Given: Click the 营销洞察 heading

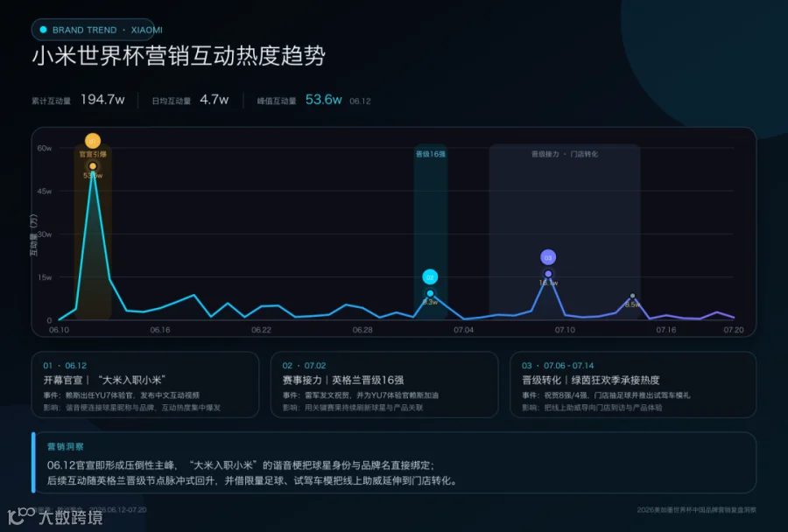Looking at the screenshot, I should [x=66, y=446].
